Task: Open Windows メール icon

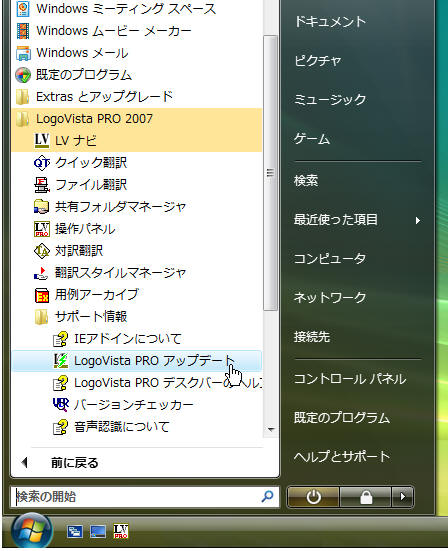Action: click(23, 53)
